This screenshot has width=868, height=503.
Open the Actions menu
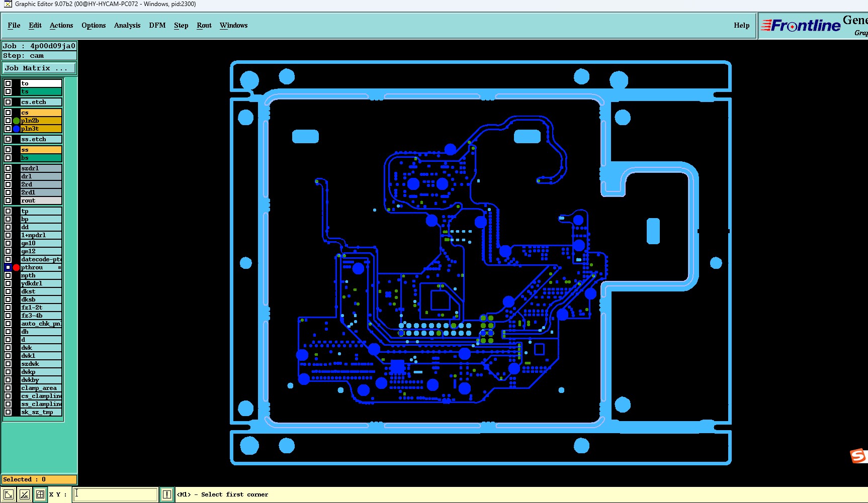(x=61, y=25)
